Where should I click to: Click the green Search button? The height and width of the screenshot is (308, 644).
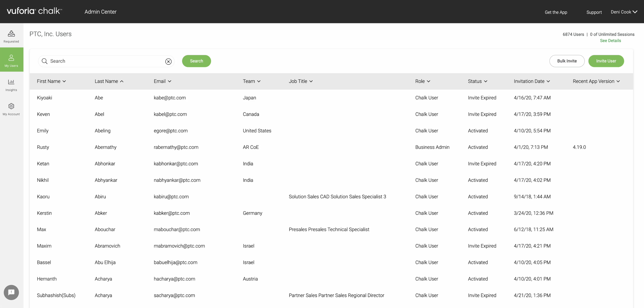point(197,61)
